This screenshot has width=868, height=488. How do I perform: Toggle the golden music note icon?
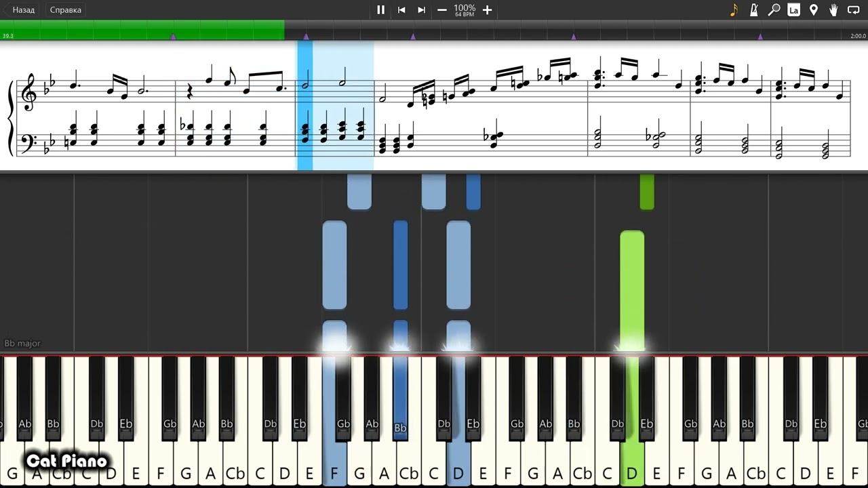pyautogui.click(x=734, y=9)
